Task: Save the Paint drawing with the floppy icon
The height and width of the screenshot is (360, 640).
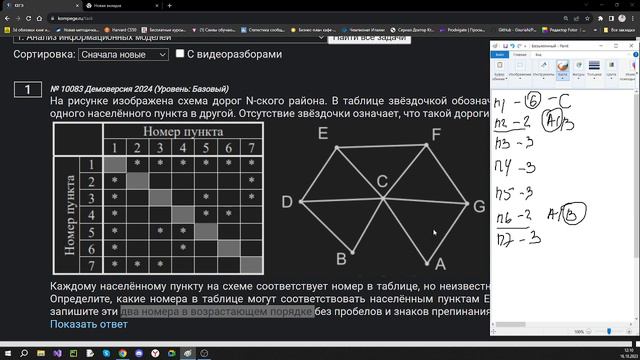Action: (505, 46)
